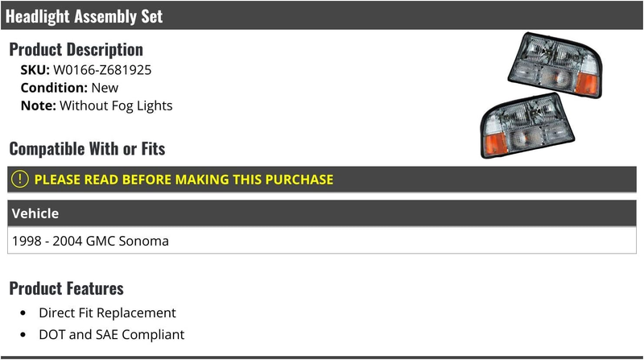Click the Product Features heading
Image resolution: width=644 pixels, height=360 pixels.
66,288
